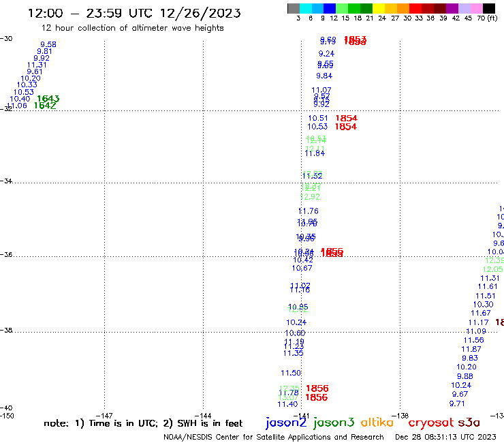Click the yellow swatch in the color legend
Image resolution: width=504 pixels, height=443 pixels.
pos(379,8)
